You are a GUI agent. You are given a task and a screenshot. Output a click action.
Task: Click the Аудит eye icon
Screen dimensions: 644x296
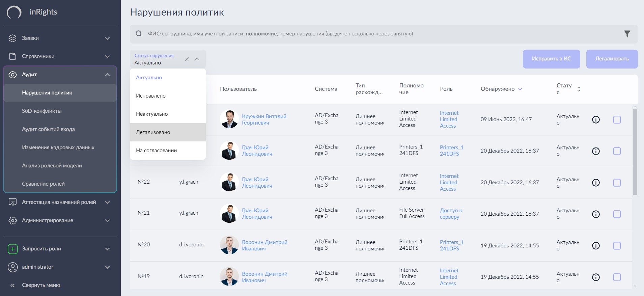tap(12, 75)
